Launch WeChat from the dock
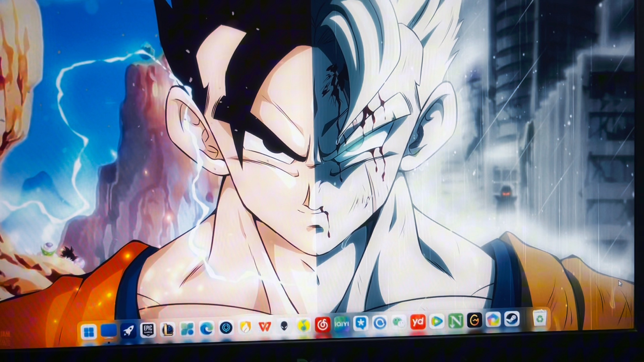This screenshot has width=644, height=362. (399, 322)
